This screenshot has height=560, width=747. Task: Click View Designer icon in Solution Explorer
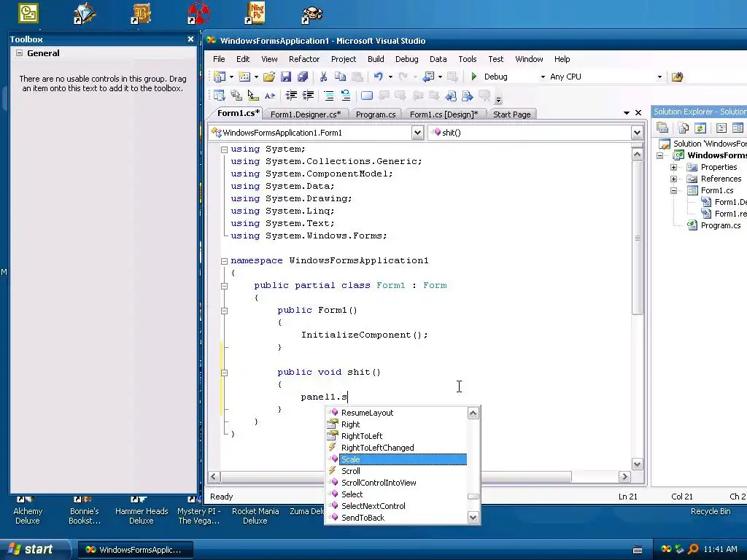[x=738, y=128]
